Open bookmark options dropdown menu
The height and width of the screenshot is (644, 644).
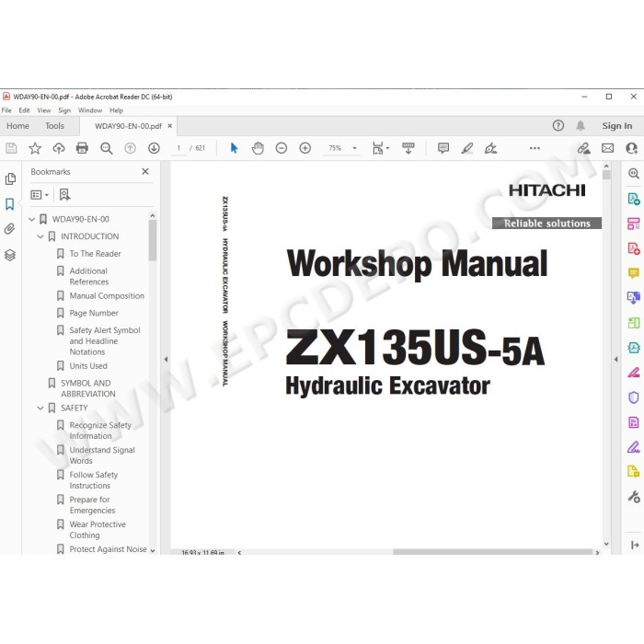click(40, 195)
